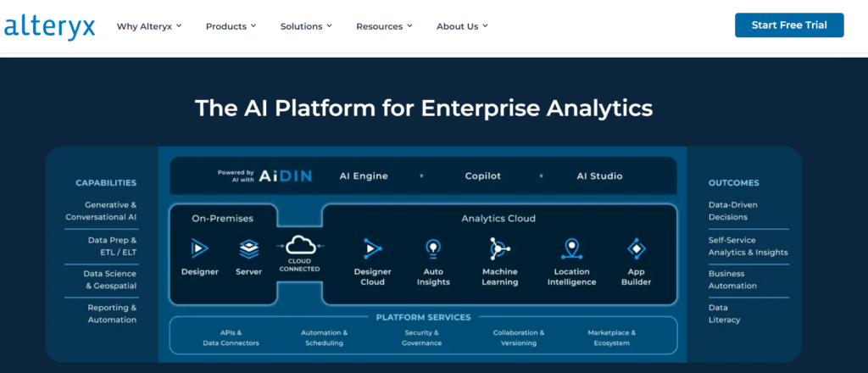Expand the Resources menu chevron
Image resolution: width=868 pixels, height=373 pixels.
coord(409,25)
